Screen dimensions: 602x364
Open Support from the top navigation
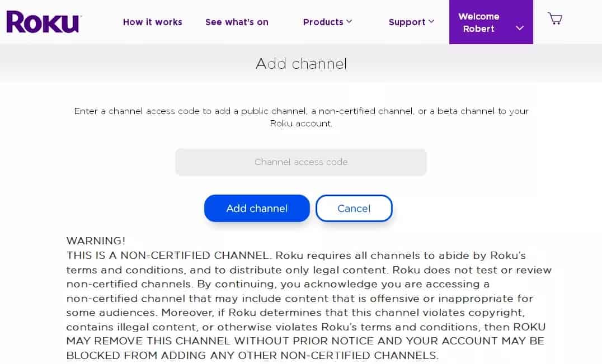pyautogui.click(x=407, y=22)
